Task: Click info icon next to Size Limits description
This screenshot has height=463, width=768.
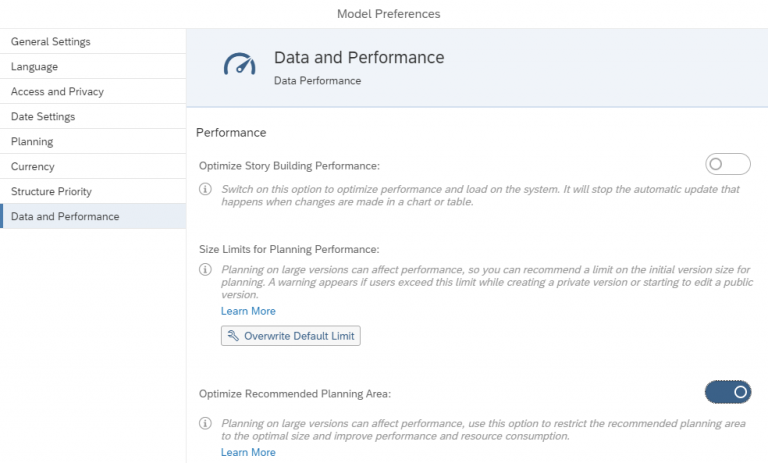Action: tap(205, 269)
